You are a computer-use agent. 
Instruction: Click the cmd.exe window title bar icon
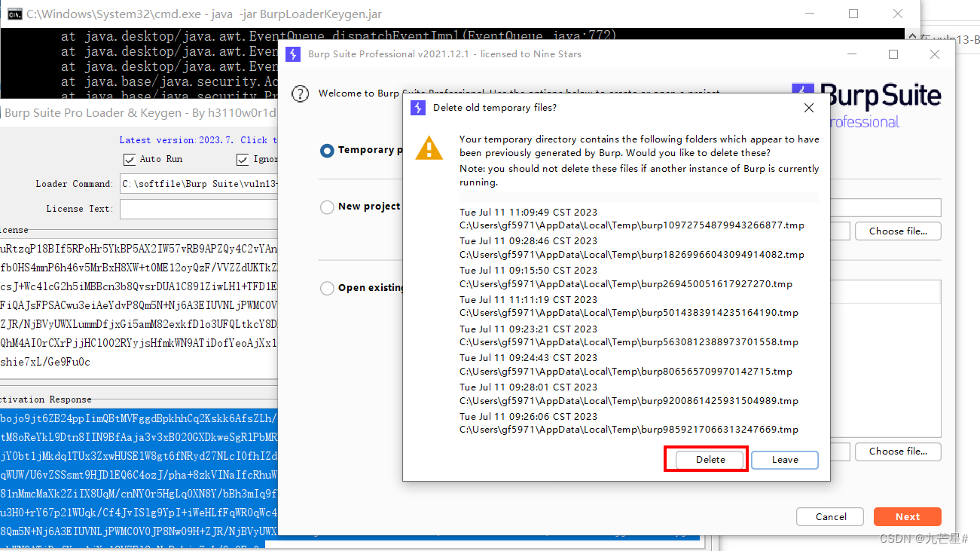(x=14, y=14)
